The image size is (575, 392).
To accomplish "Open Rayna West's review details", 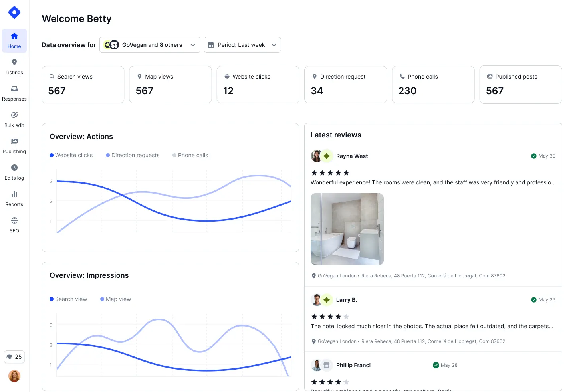I will pyautogui.click(x=352, y=156).
